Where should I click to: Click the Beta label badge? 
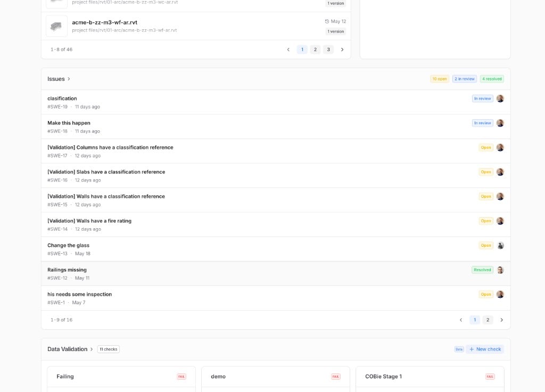click(459, 349)
